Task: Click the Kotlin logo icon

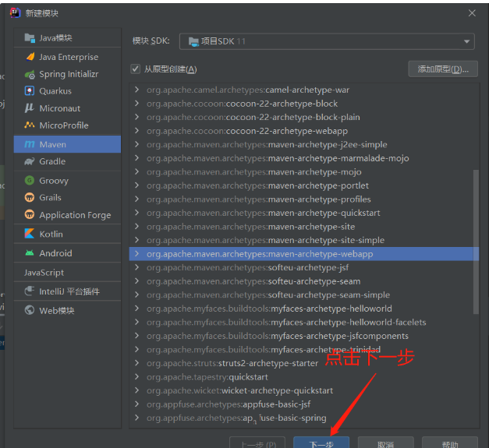Action: (30, 234)
